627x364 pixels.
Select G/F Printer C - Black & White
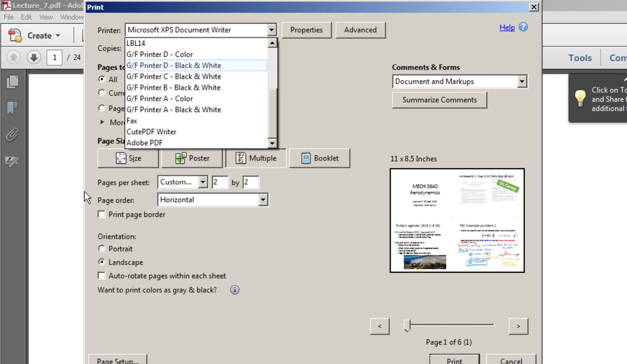click(196, 76)
